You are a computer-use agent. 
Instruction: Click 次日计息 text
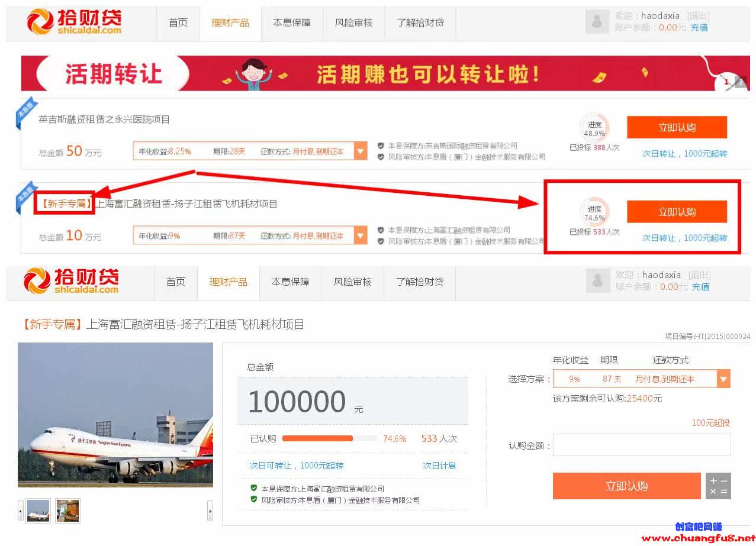[439, 466]
